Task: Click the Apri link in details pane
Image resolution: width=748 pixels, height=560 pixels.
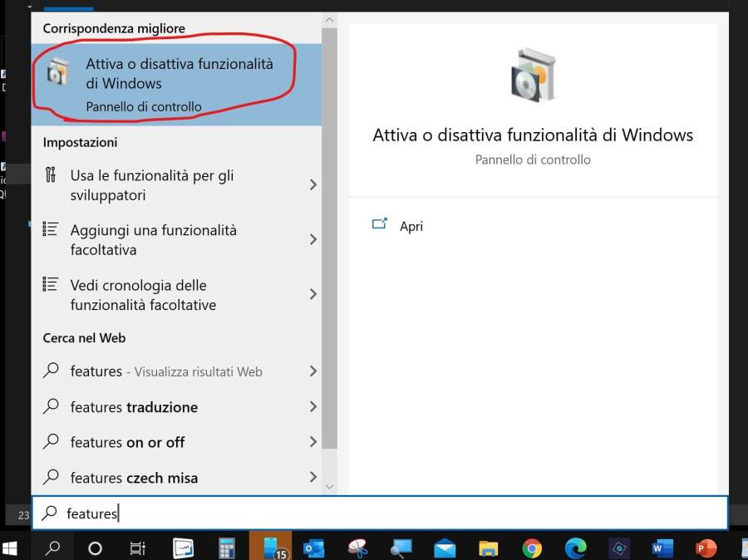Action: 411,226
